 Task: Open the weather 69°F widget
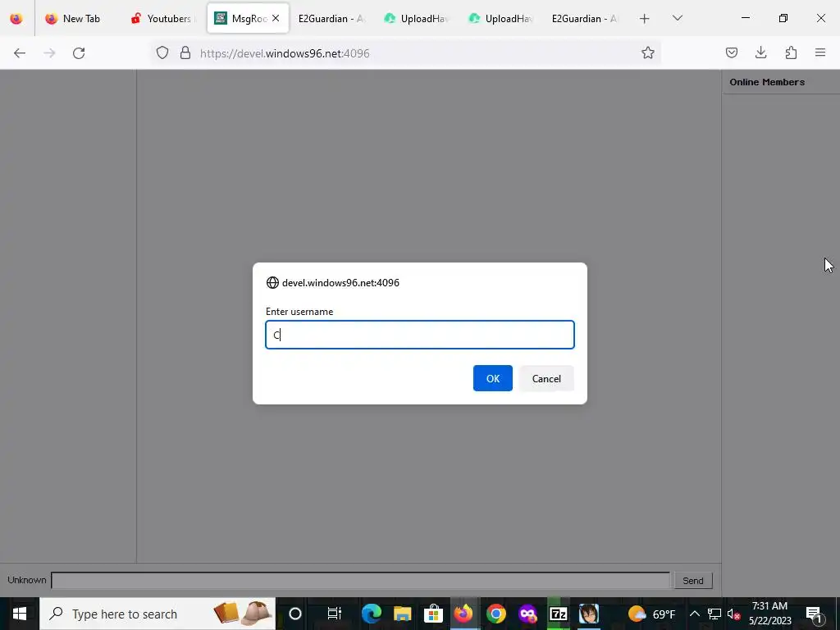pos(652,614)
